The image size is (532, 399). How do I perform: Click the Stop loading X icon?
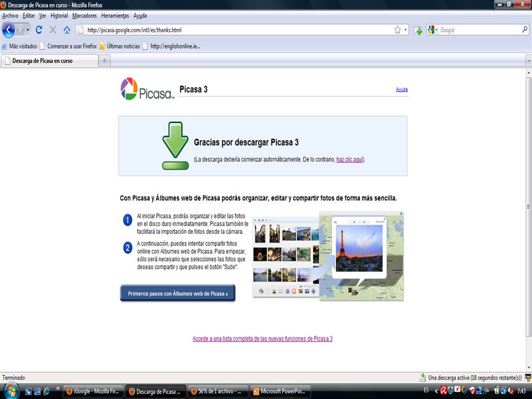click(x=53, y=30)
